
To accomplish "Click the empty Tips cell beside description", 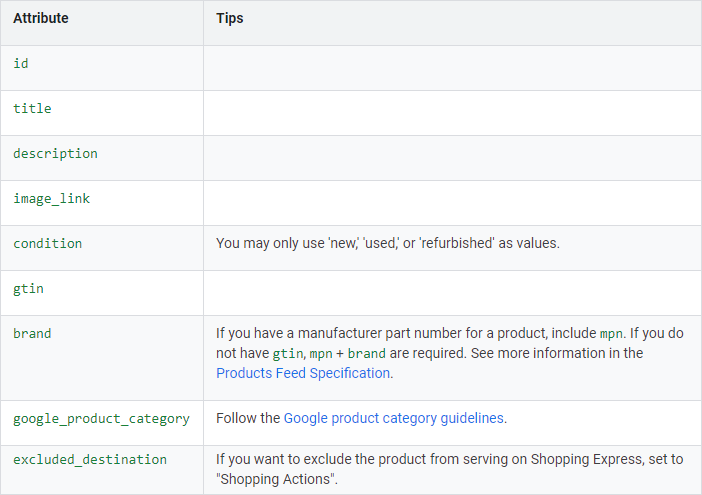I will click(x=452, y=153).
